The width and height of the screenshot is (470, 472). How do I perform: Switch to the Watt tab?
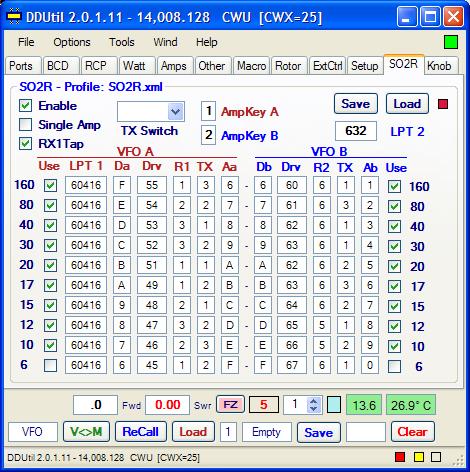[137, 66]
